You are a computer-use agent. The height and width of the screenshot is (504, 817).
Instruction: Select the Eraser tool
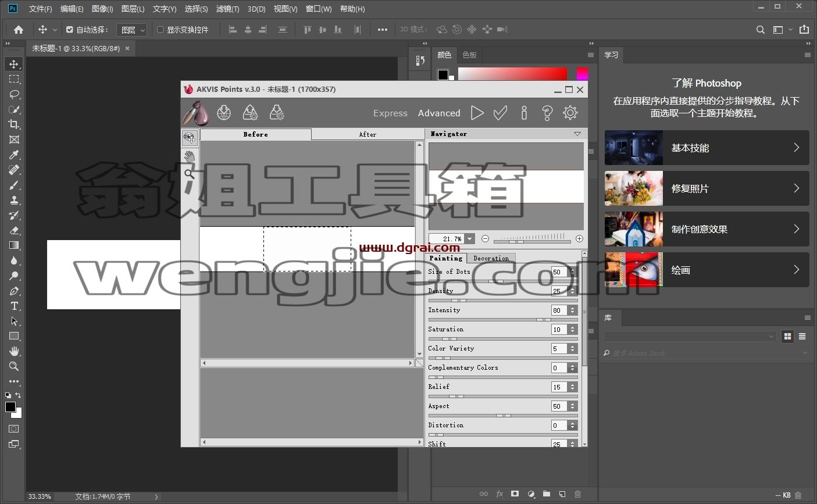pos(14,230)
